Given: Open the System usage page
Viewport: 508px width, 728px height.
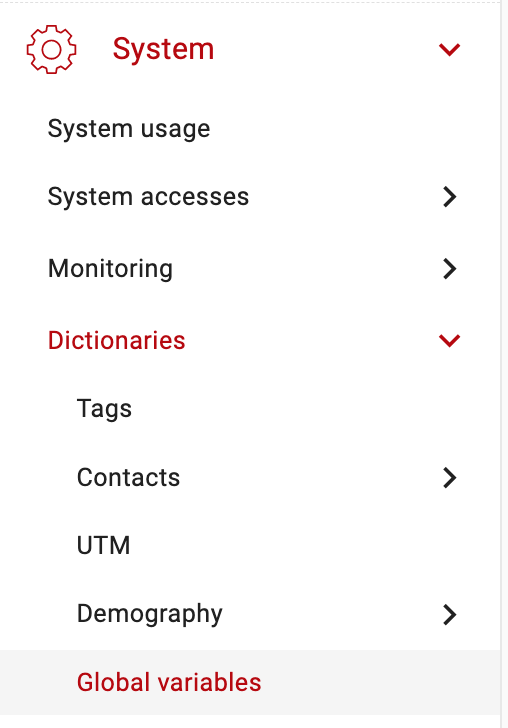Looking at the screenshot, I should [129, 129].
